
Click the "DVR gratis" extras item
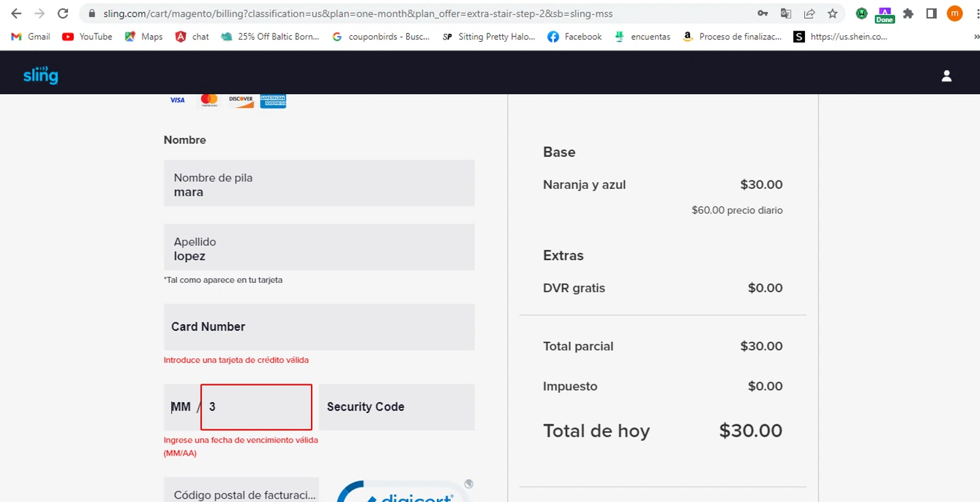click(574, 288)
